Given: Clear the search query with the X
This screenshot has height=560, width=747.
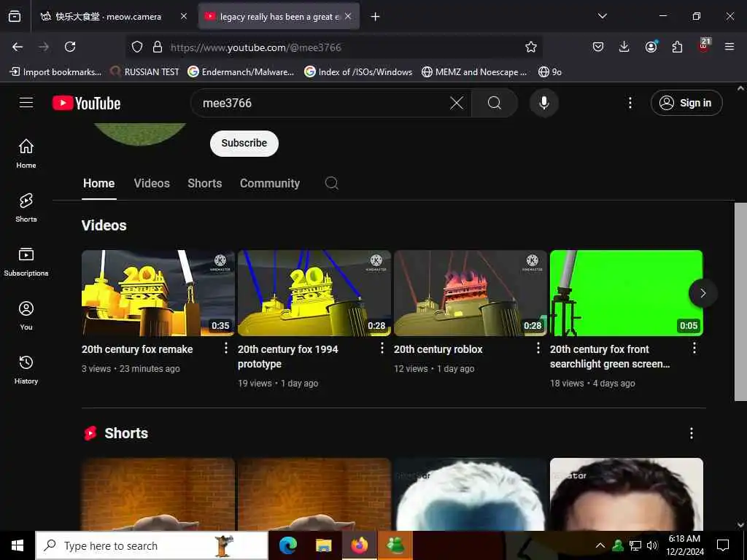Looking at the screenshot, I should coord(457,103).
